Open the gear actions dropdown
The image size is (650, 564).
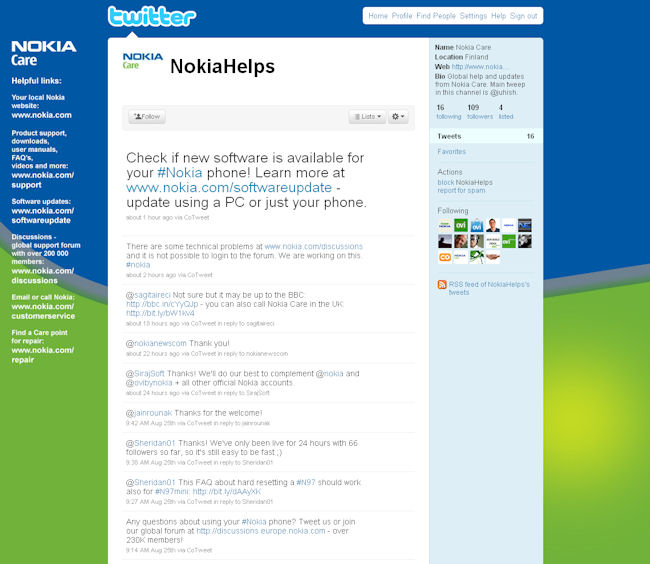398,117
